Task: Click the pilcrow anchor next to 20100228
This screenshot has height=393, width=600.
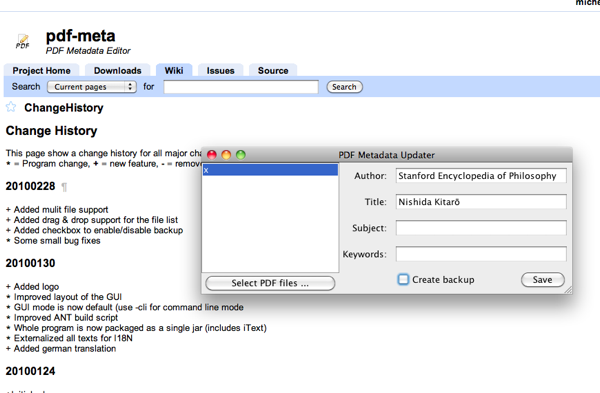Action: click(x=64, y=187)
